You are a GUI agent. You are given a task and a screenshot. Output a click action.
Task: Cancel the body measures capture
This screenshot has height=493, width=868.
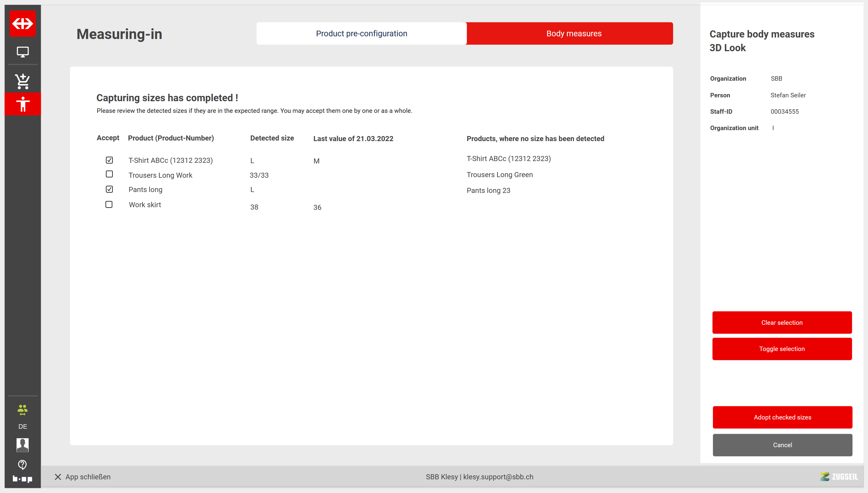[782, 445]
